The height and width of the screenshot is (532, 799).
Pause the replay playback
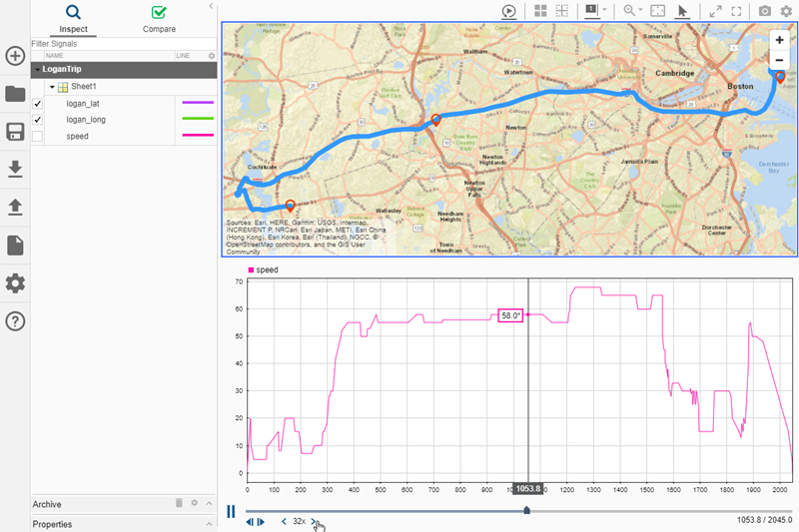click(x=231, y=512)
